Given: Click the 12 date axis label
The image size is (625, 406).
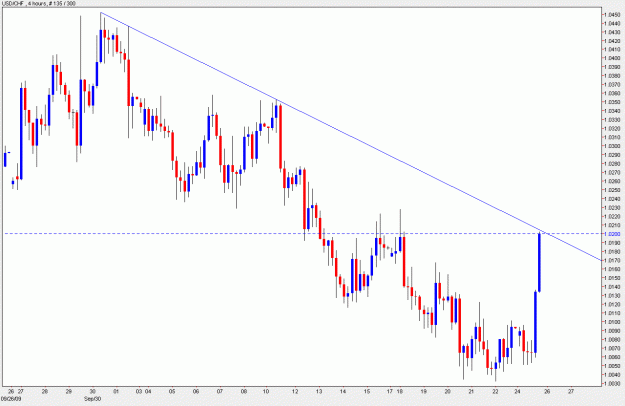Looking at the screenshot, I should point(295,391).
